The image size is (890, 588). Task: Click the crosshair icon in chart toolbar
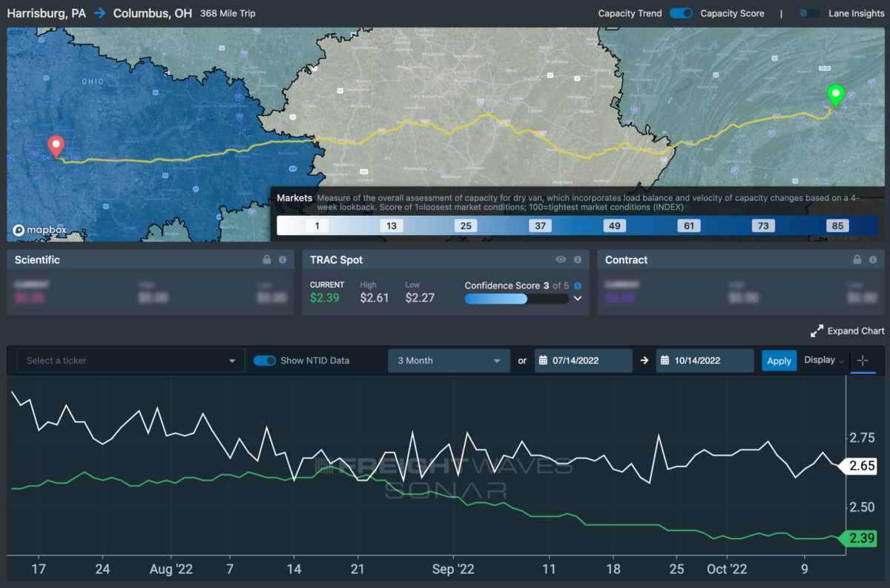(862, 360)
